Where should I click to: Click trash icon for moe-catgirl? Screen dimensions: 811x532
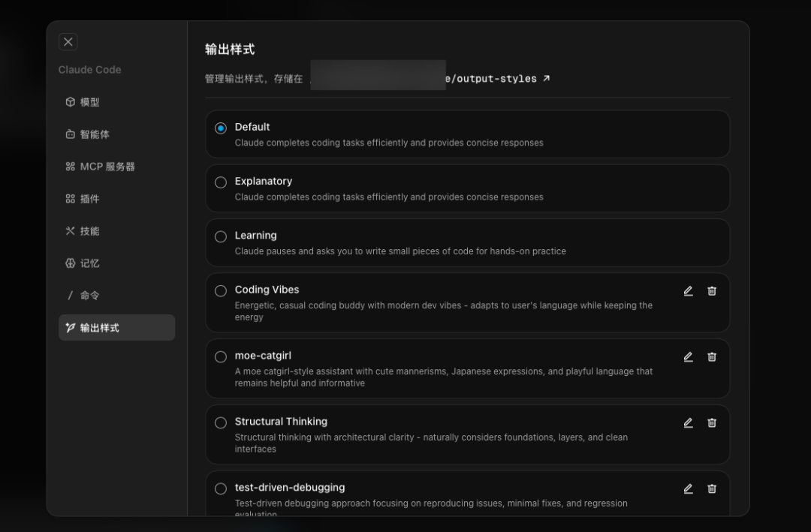(712, 357)
